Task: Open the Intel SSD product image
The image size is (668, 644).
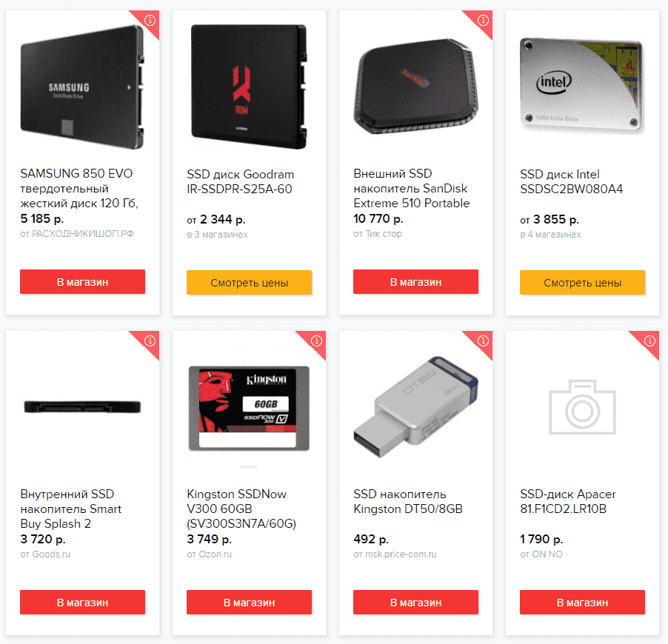Action: tap(582, 85)
